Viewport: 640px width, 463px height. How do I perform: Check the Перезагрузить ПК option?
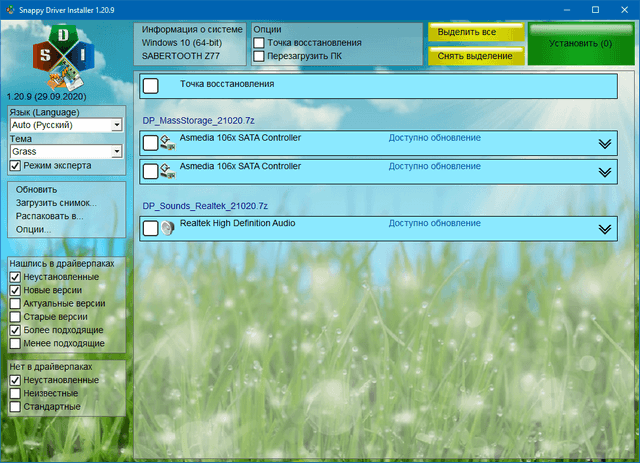pyautogui.click(x=259, y=57)
